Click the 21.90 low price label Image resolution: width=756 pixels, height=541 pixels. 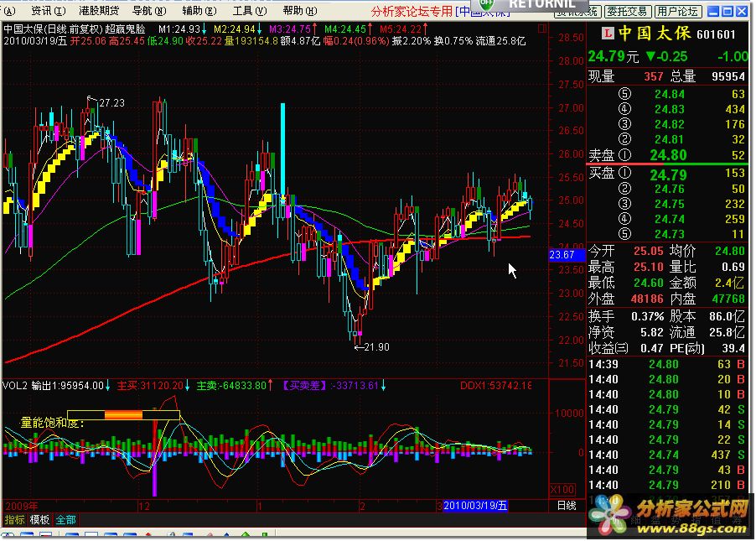click(376, 347)
